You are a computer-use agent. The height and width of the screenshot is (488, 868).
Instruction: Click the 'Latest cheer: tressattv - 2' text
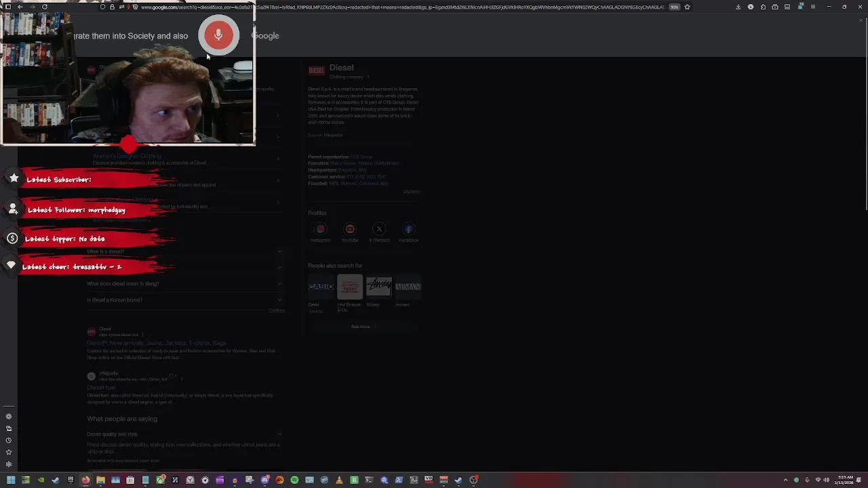click(72, 267)
